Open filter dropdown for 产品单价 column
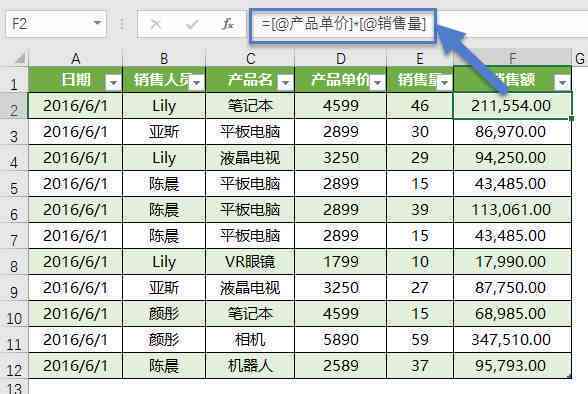Screen dimensions: 588x394 [377, 82]
